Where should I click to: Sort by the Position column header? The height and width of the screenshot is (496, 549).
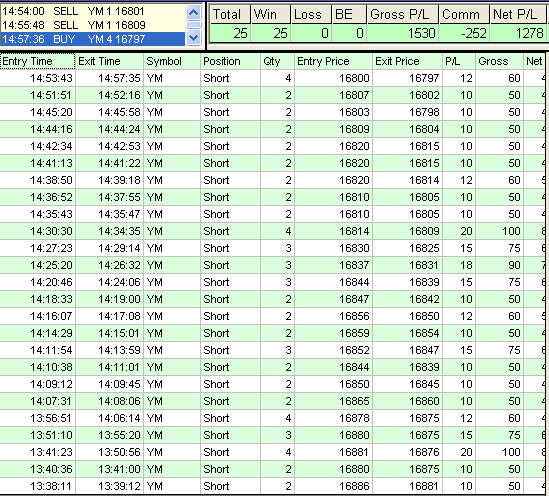[230, 61]
